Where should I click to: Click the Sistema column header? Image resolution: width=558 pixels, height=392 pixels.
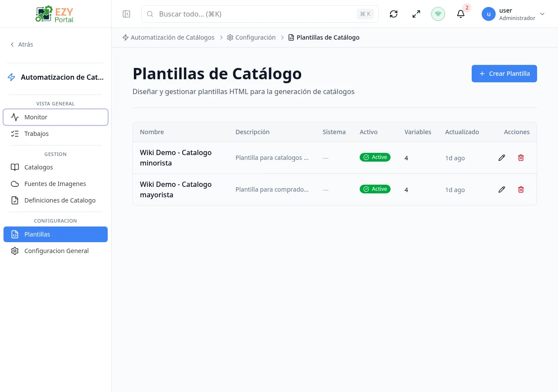pyautogui.click(x=334, y=132)
